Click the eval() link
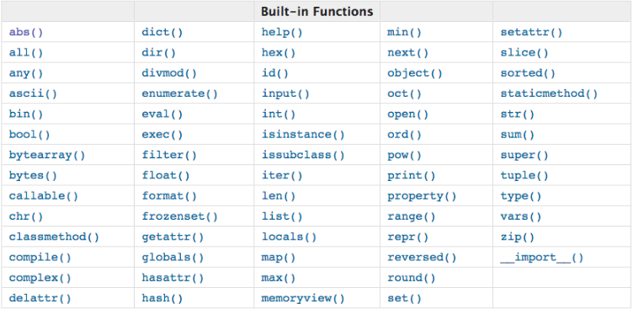Viewport: 644px width, 336px height. coord(162,114)
